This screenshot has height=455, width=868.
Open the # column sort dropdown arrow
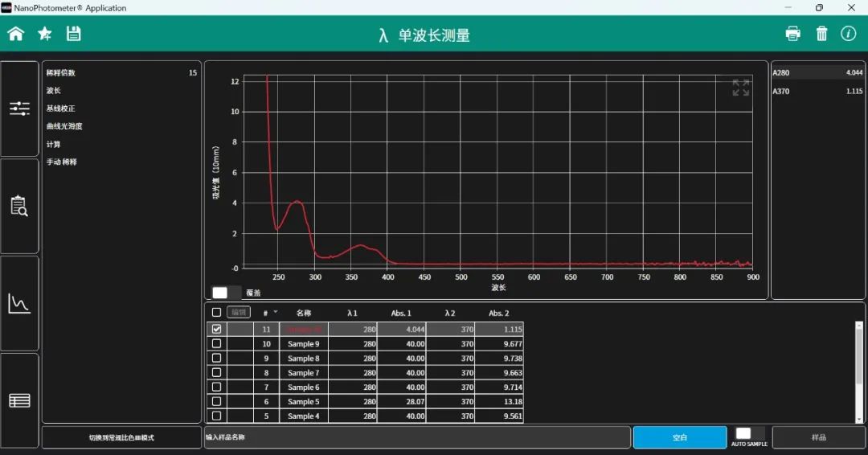[x=276, y=312]
